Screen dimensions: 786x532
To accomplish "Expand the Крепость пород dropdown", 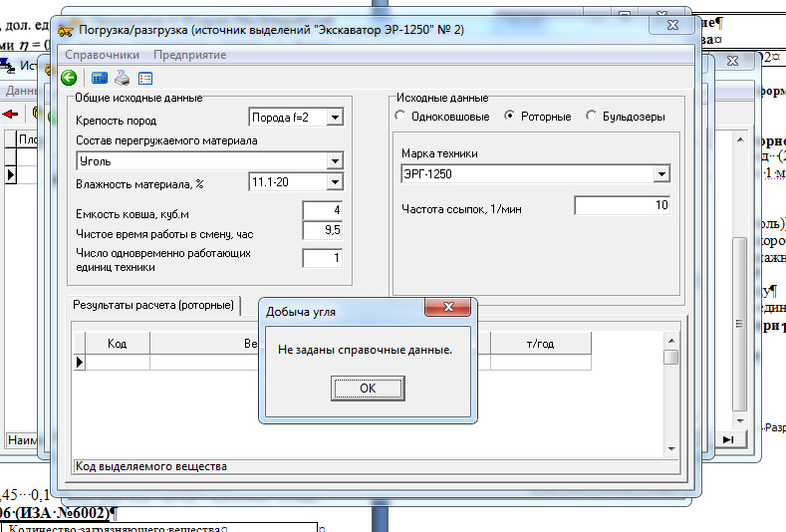I will click(x=335, y=118).
